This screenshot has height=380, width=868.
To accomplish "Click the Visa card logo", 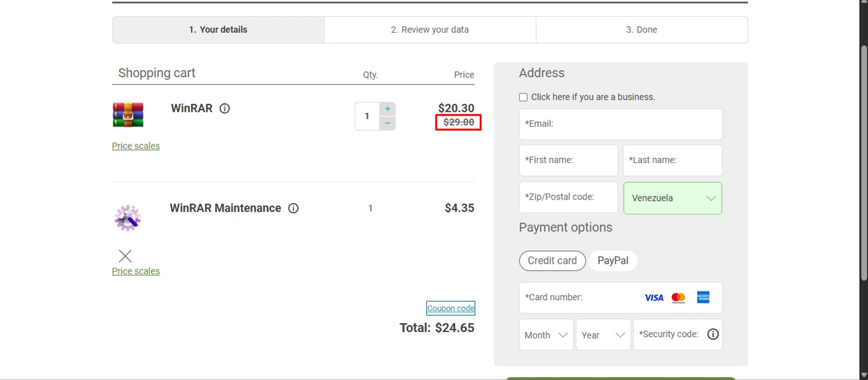I will coord(654,297).
